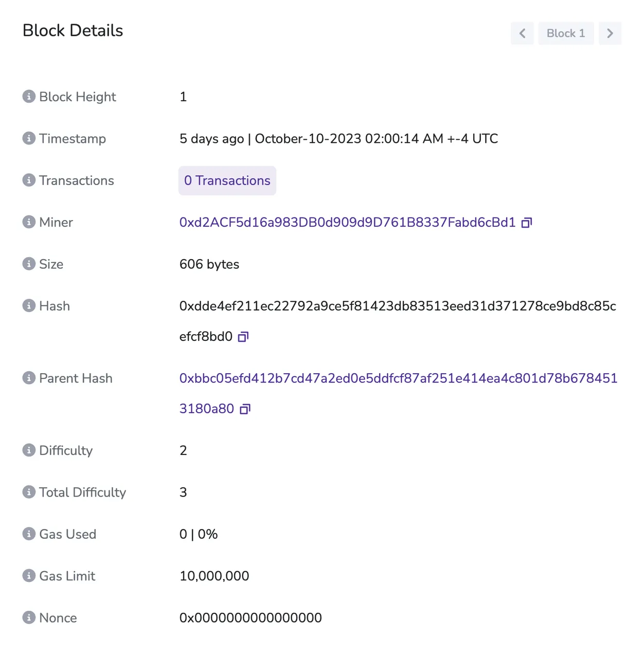
Task: Open the miner address link
Action: pyautogui.click(x=347, y=222)
